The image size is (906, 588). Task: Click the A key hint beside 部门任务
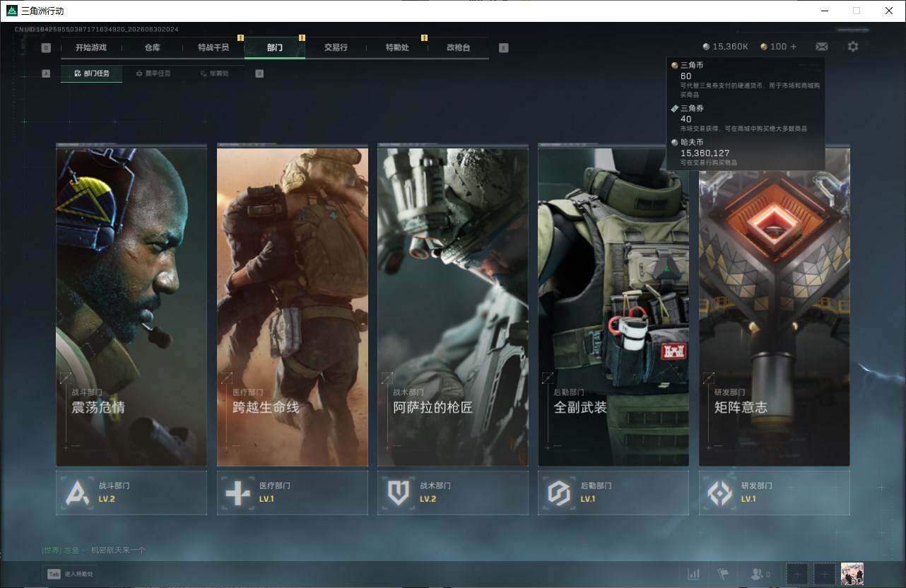pyautogui.click(x=46, y=73)
